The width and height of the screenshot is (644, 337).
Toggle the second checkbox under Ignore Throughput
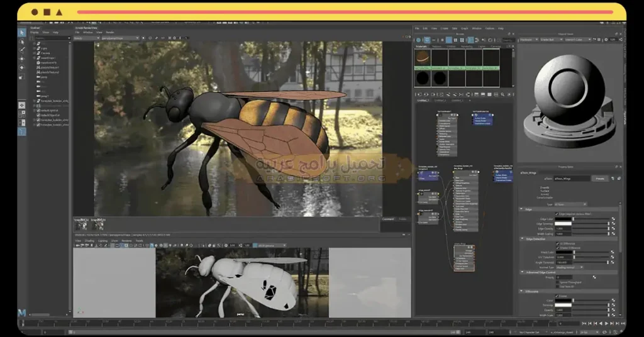[558, 287]
